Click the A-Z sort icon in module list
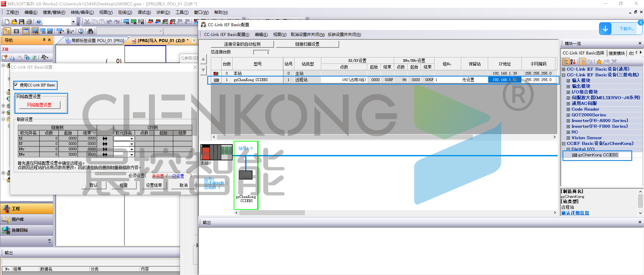 [x=573, y=62]
